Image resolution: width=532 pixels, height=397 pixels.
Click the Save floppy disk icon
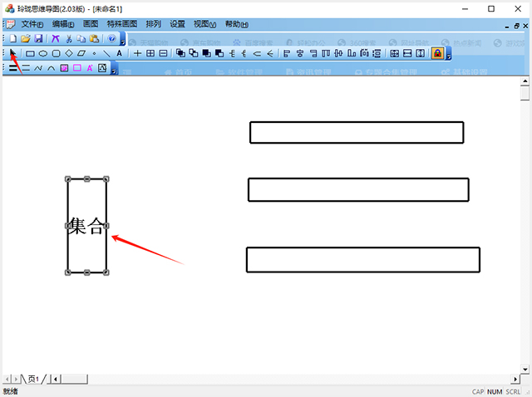tap(38, 39)
